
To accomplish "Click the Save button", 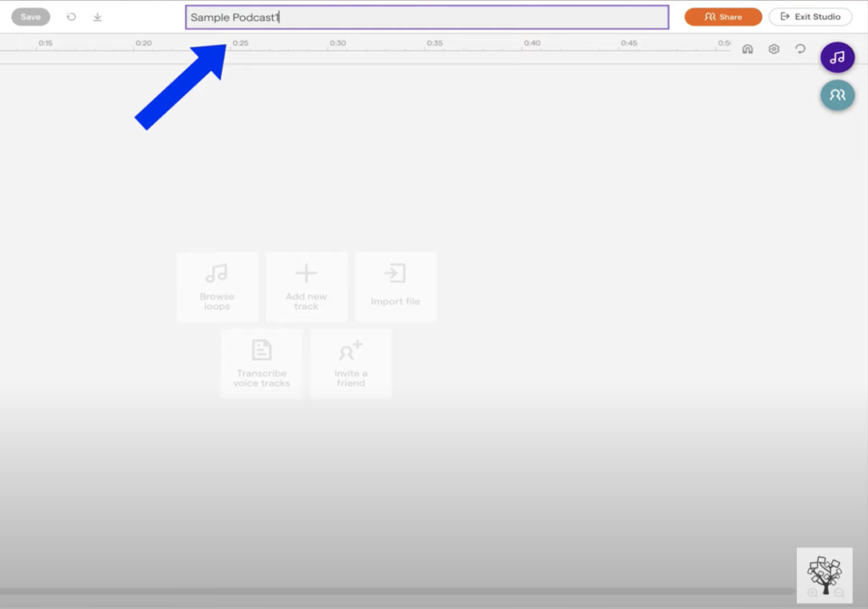I will click(31, 17).
